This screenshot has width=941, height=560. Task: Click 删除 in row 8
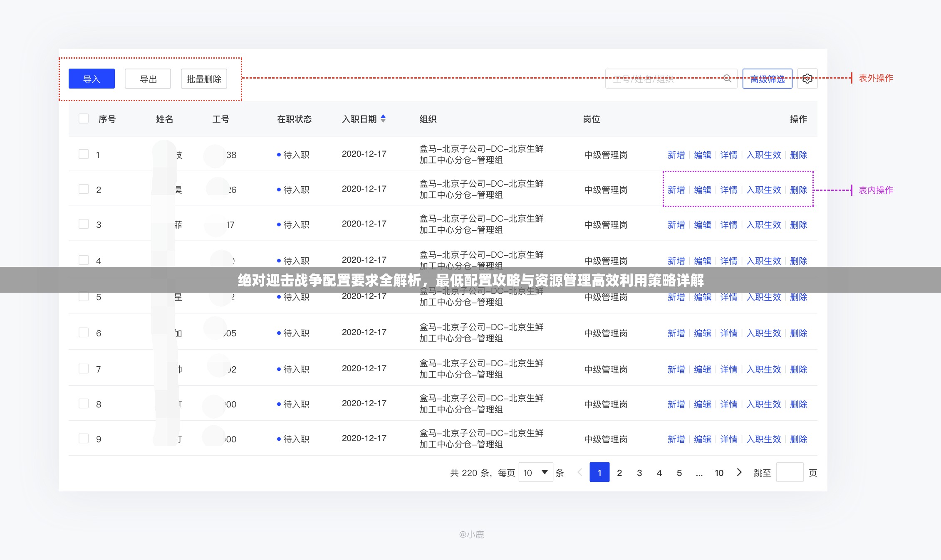(798, 404)
